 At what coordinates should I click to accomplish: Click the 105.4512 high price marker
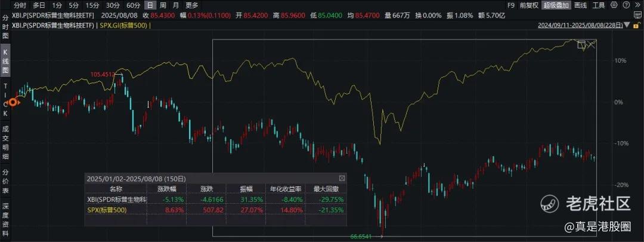click(x=103, y=75)
